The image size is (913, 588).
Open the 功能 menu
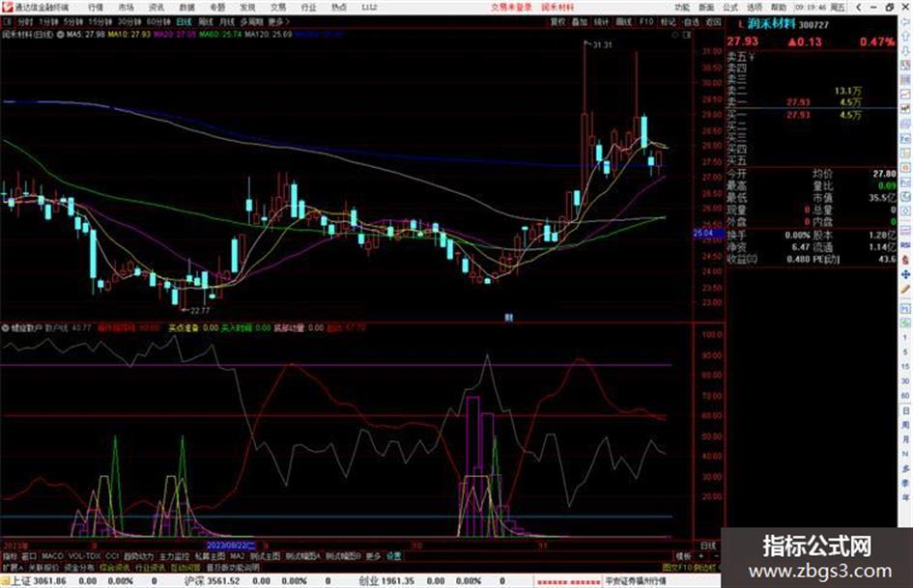(682, 7)
